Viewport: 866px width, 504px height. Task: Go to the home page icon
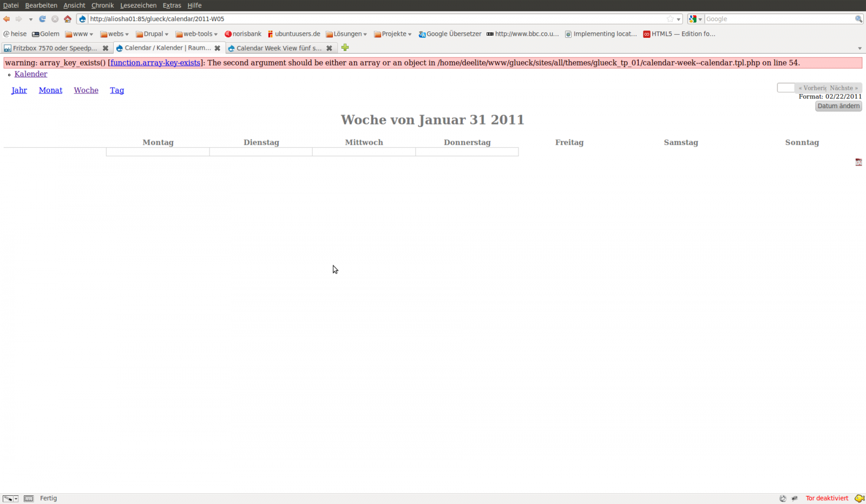(x=68, y=19)
